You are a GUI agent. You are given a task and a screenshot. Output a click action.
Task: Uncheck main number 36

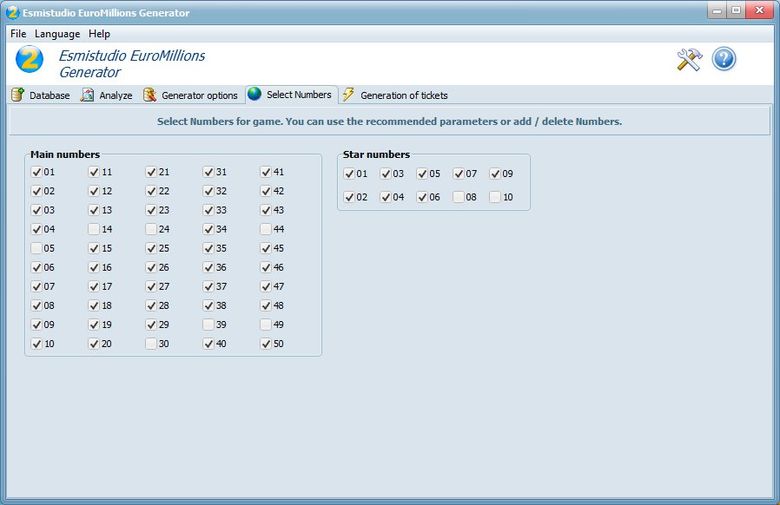[x=208, y=268]
